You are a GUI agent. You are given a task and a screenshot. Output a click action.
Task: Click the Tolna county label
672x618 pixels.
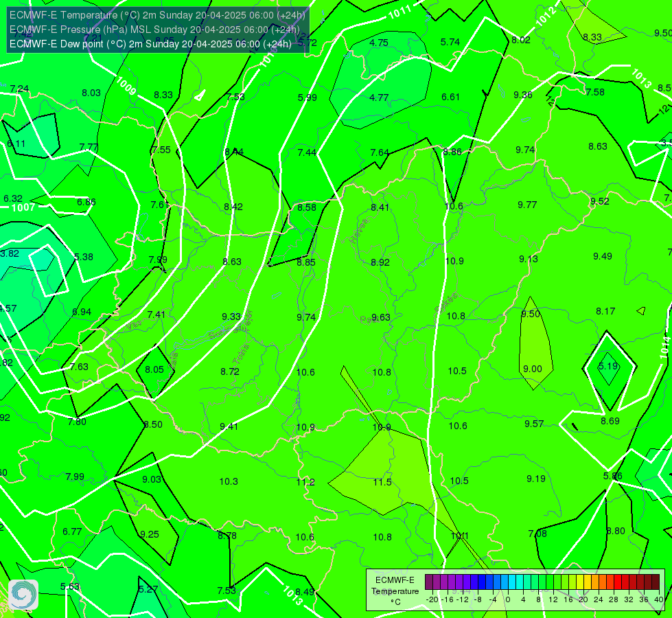pos(241,354)
